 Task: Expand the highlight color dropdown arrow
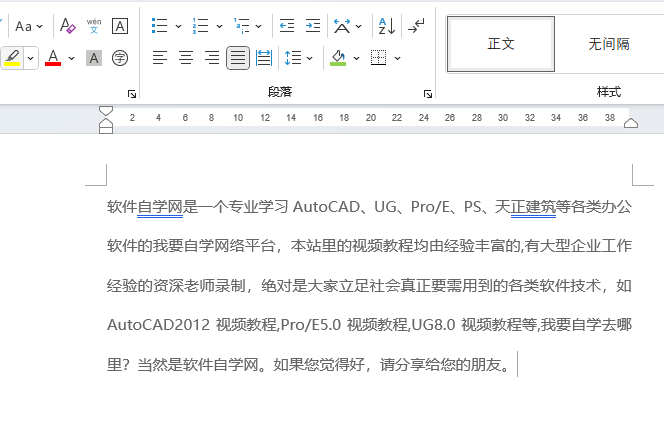[x=30, y=58]
